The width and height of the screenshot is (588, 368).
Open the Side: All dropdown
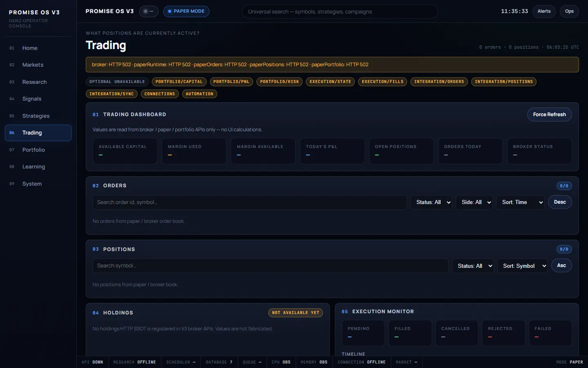click(x=474, y=202)
